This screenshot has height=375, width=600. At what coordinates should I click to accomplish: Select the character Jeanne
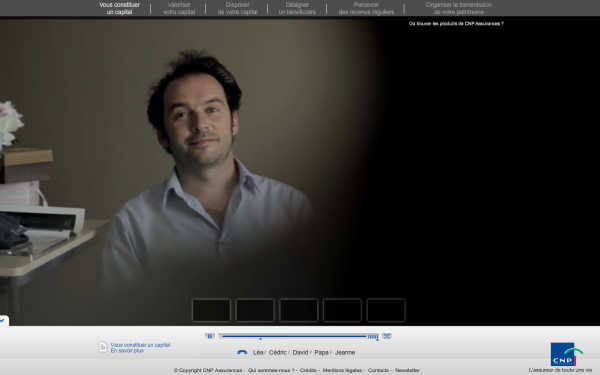[x=345, y=352]
